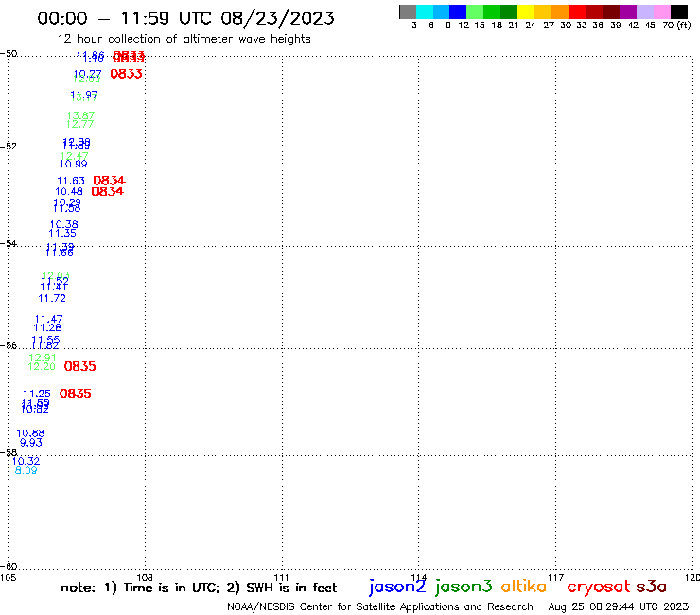The image size is (700, 615).
Task: Click wave height value 11.72
Action: pos(52,298)
